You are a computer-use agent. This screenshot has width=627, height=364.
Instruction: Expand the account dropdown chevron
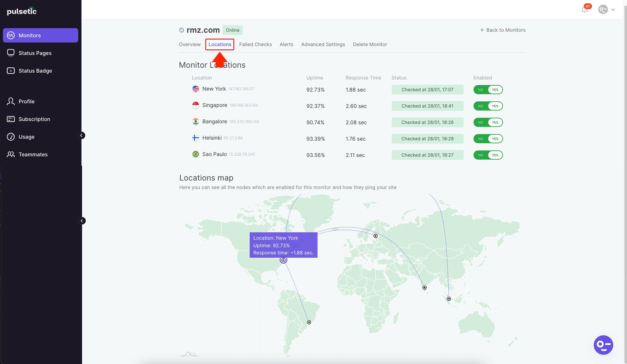(x=613, y=9)
